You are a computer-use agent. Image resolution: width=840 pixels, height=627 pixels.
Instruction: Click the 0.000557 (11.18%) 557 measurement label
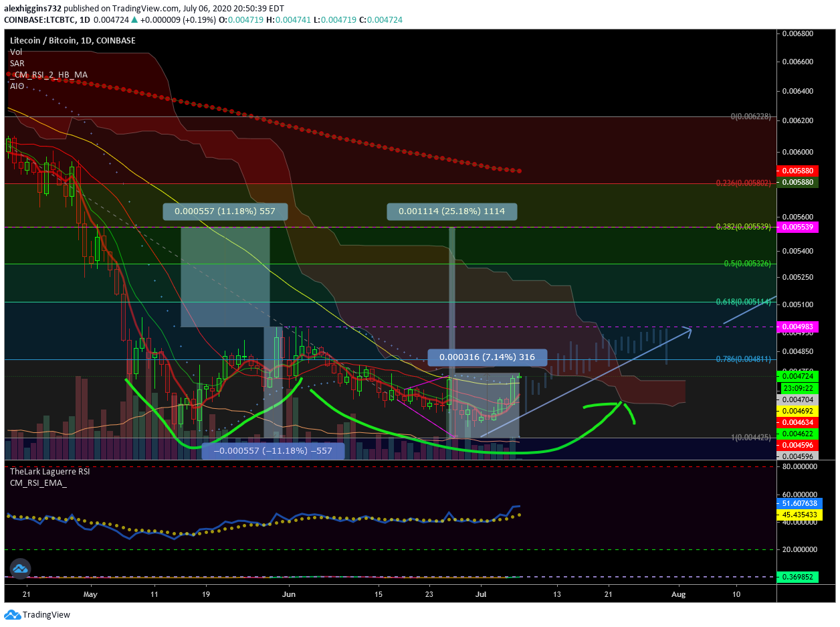pos(225,211)
